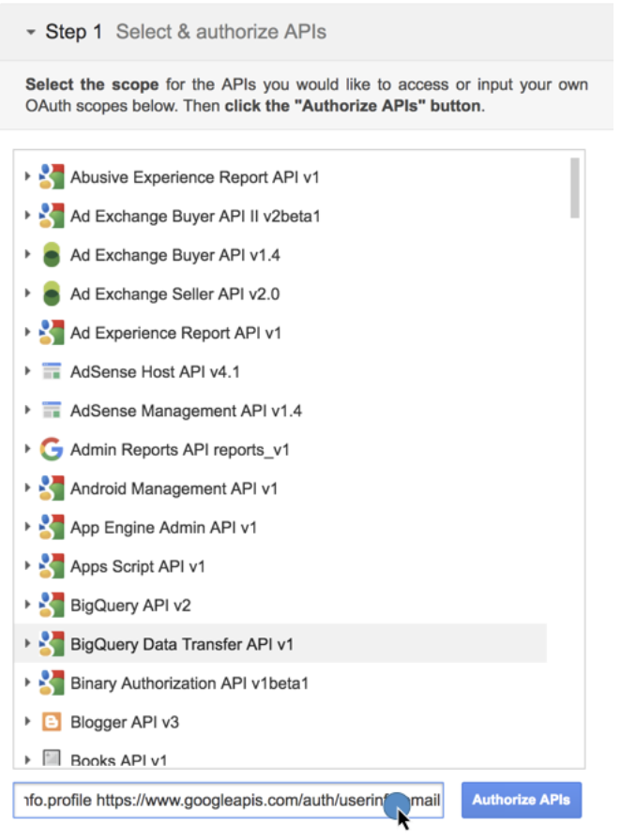Click the Admin Reports API Google icon
This screenshot has width=621, height=840.
(x=52, y=450)
